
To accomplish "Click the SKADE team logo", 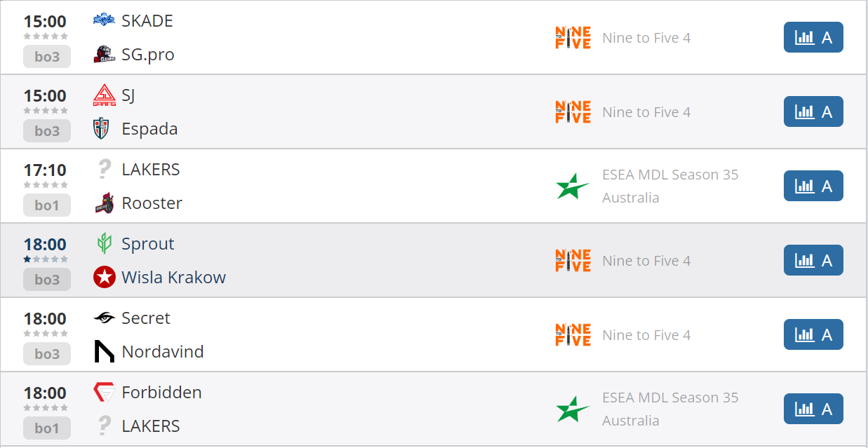I will [104, 21].
